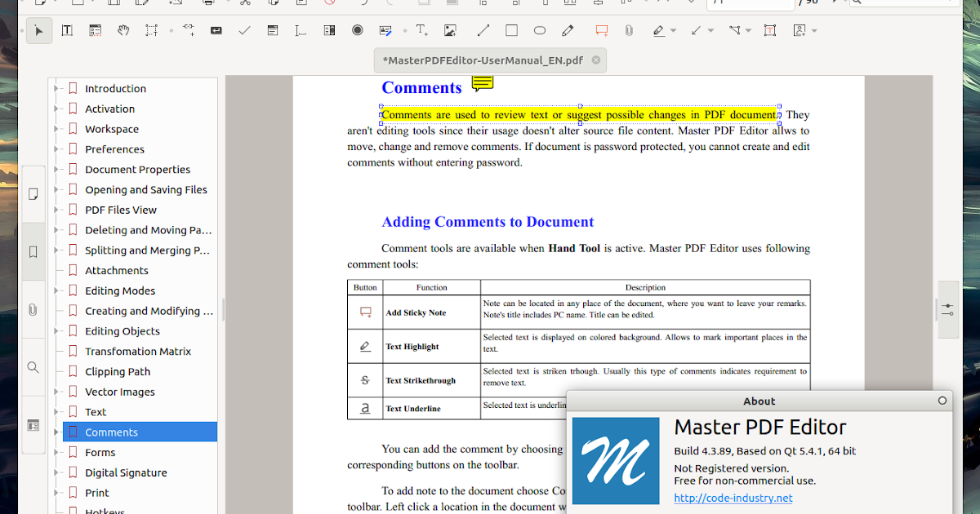Screen dimensions: 980x514
Task: Select the Connected Lines polygon tool
Action: point(734,31)
